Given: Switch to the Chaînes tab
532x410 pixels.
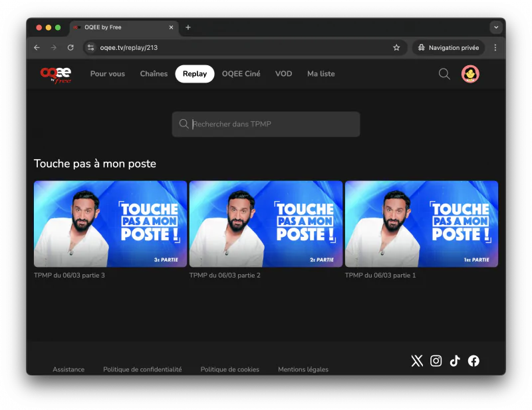Looking at the screenshot, I should point(154,74).
